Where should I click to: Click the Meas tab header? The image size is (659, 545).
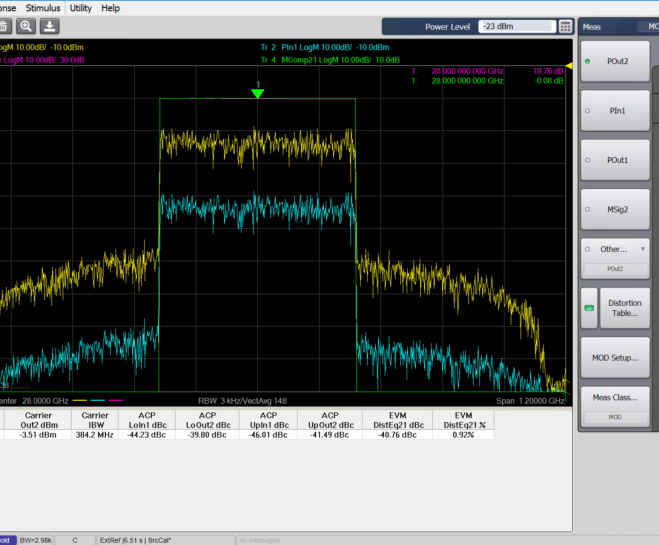592,27
